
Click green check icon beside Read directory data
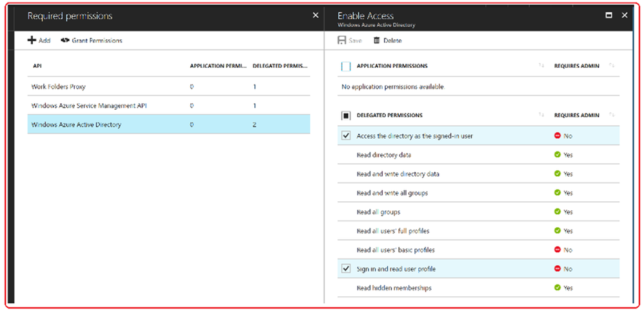tap(558, 155)
